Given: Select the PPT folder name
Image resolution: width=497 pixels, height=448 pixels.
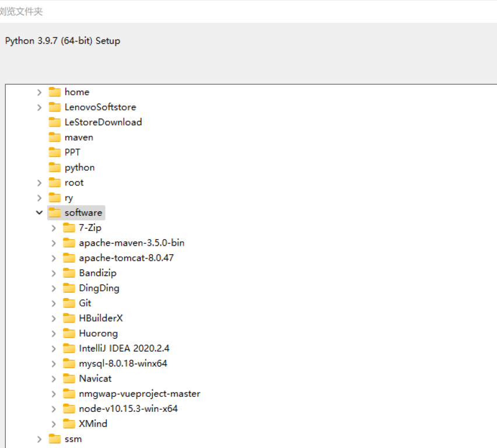Looking at the screenshot, I should 72,152.
